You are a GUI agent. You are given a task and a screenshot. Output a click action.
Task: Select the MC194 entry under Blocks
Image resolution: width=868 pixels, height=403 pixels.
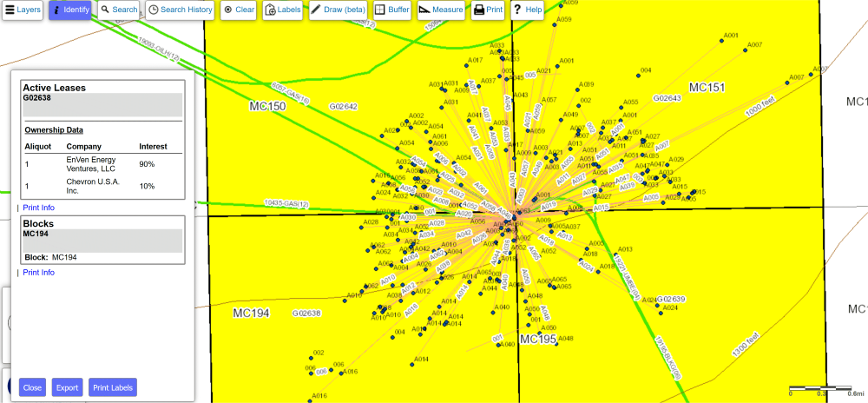point(37,234)
